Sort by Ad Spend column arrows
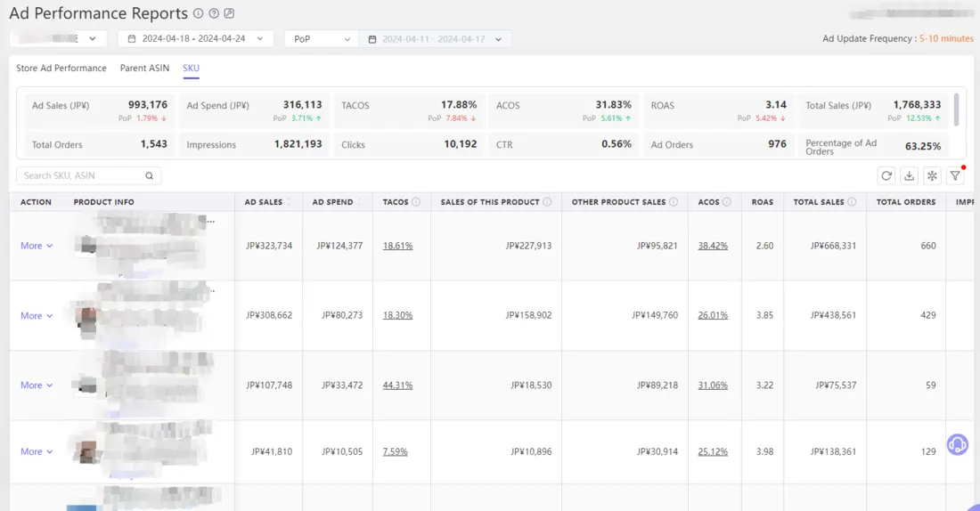980x511 pixels. (359, 202)
